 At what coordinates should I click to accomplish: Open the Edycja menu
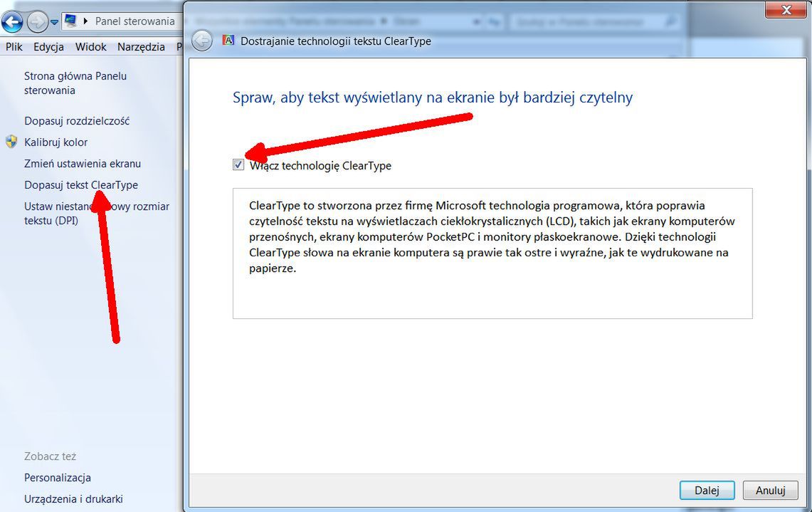tap(48, 46)
